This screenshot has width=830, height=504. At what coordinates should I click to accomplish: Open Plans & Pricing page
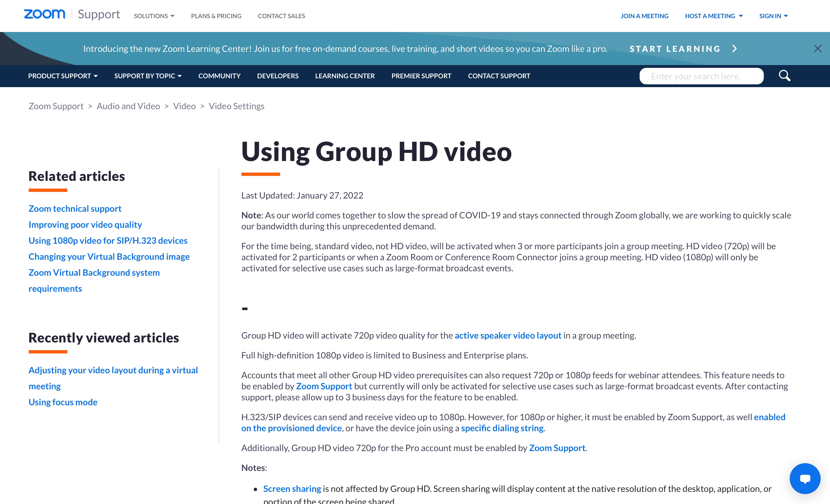pyautogui.click(x=216, y=16)
